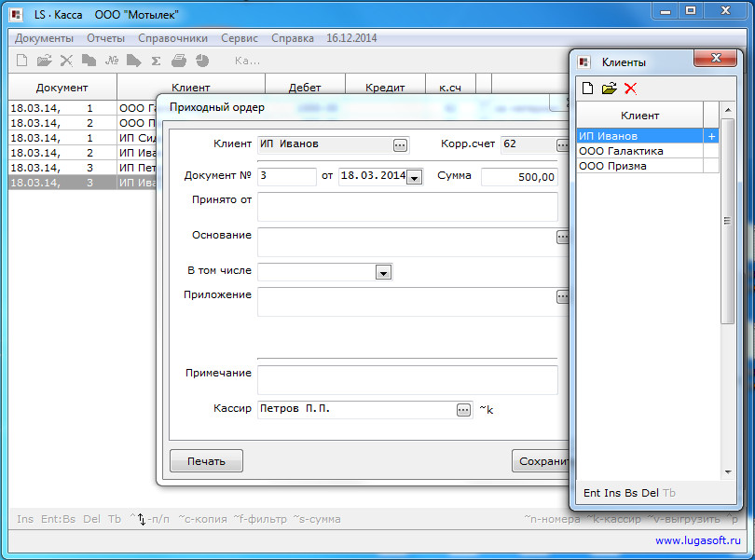This screenshot has width=755, height=560.
Task: Click the open folder icon in Клиенты
Action: [609, 89]
